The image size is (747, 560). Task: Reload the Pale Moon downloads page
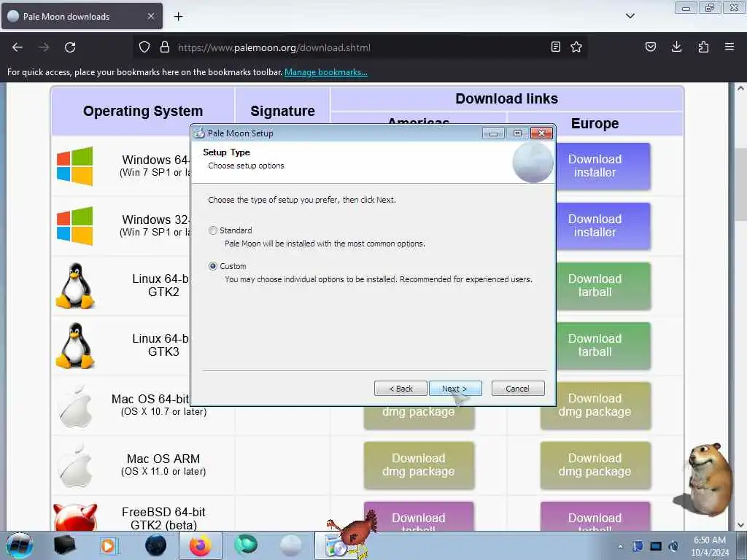click(x=70, y=47)
